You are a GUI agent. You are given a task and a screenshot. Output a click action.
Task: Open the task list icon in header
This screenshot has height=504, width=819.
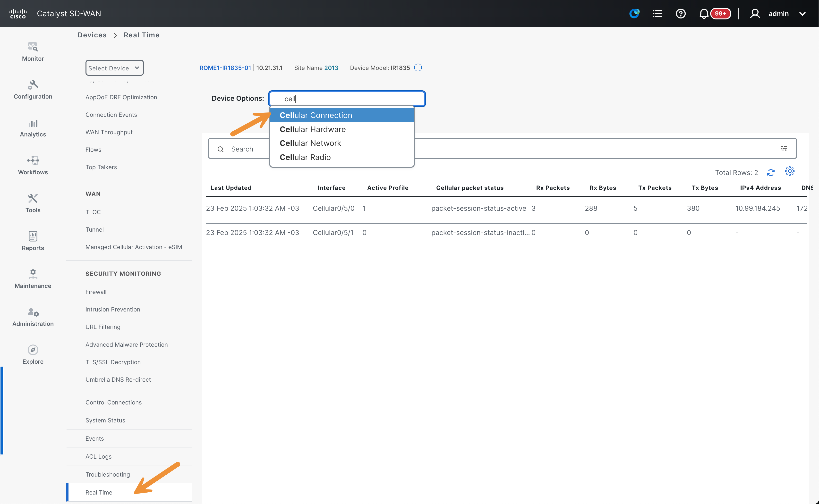tap(657, 14)
